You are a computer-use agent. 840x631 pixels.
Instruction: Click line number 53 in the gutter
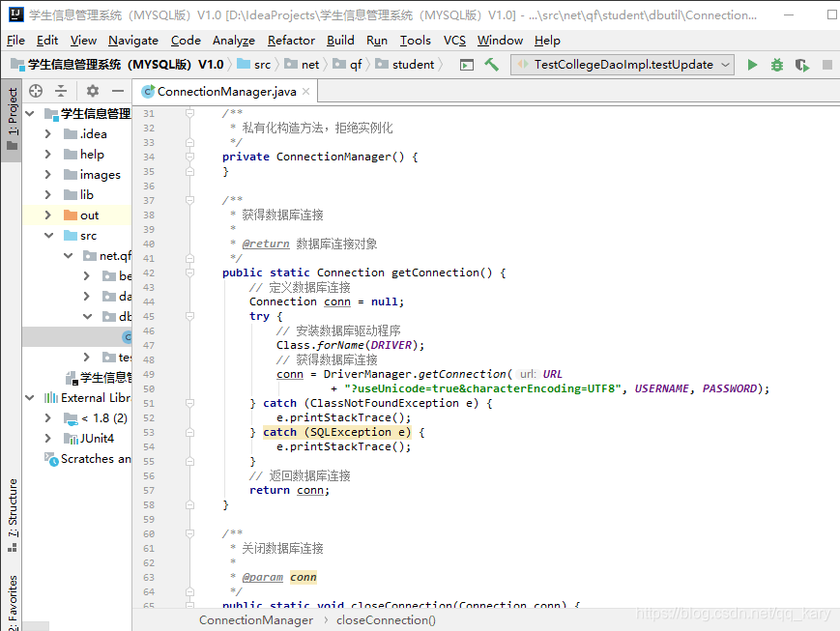149,432
